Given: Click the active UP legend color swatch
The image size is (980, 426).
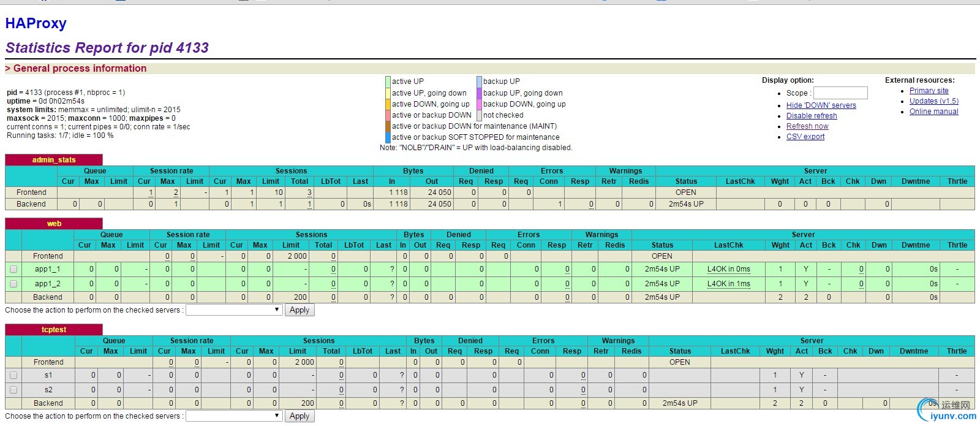Looking at the screenshot, I should [388, 82].
